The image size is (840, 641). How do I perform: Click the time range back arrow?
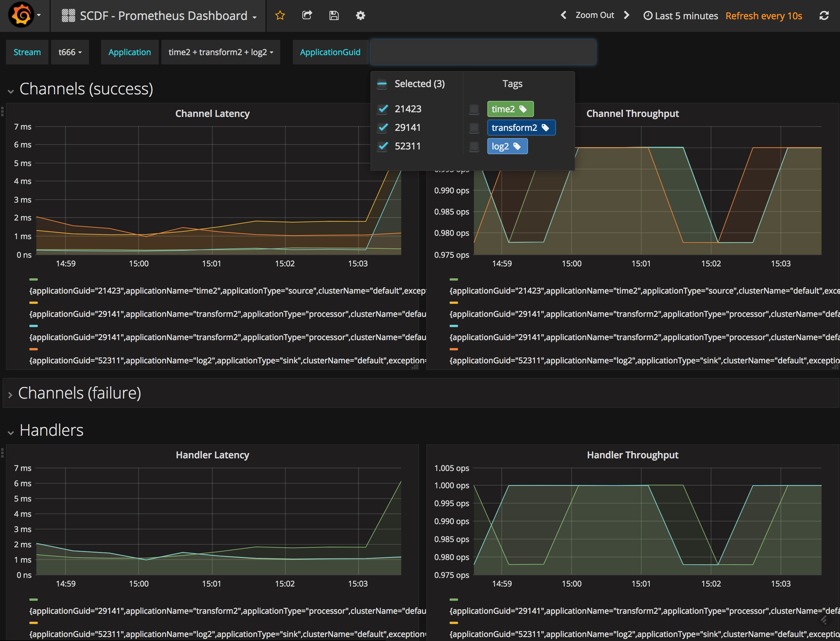point(564,15)
